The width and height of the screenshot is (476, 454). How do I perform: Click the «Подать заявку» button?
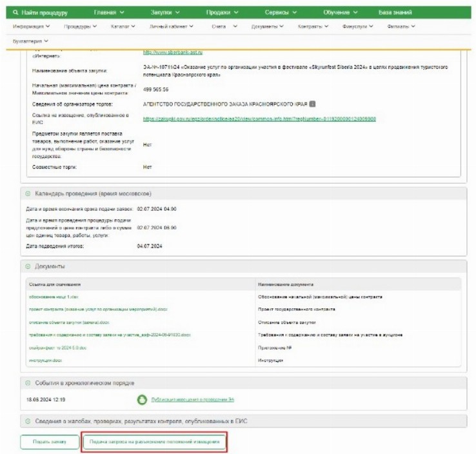50,442
